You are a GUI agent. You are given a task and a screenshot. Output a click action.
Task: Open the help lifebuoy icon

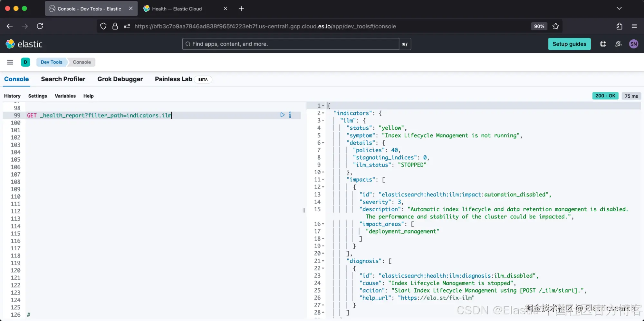pos(603,44)
